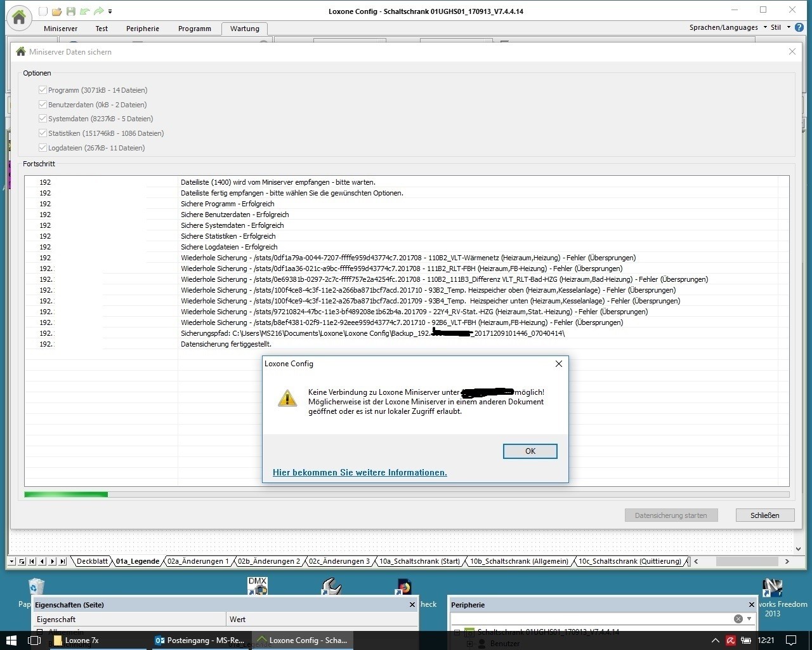This screenshot has width=812, height=650.
Task: Open the wrench tool desktop shortcut
Action: click(x=331, y=587)
